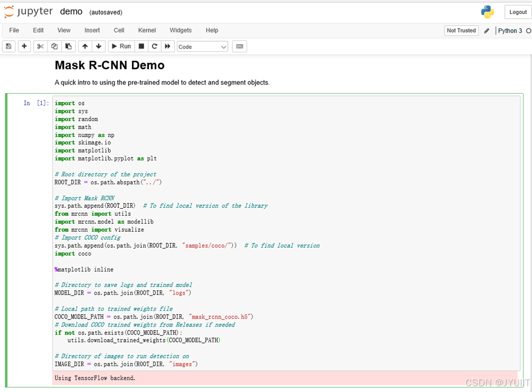Viewport: 532px width, 392px height.
Task: Save and checkpoint the notebook
Action: pos(9,46)
